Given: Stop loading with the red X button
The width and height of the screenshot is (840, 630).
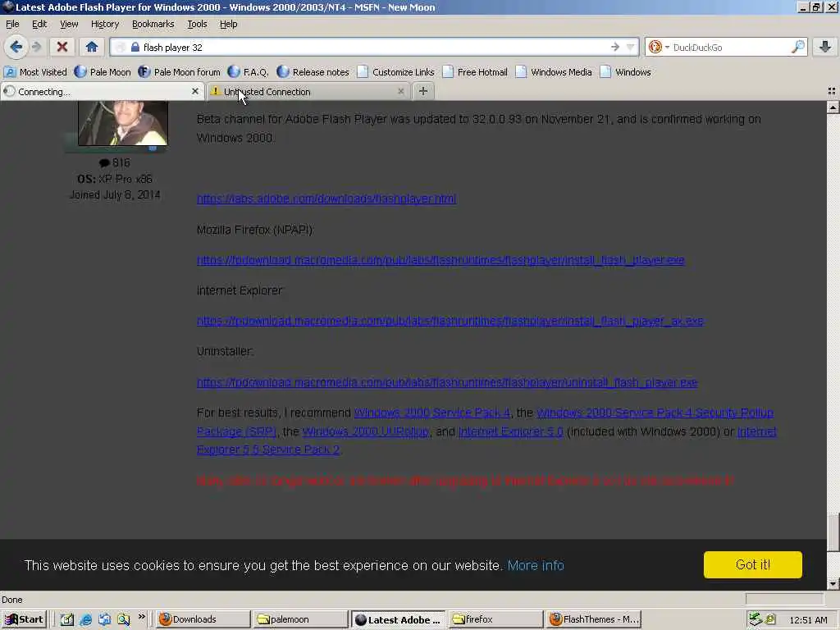Looking at the screenshot, I should (62, 47).
